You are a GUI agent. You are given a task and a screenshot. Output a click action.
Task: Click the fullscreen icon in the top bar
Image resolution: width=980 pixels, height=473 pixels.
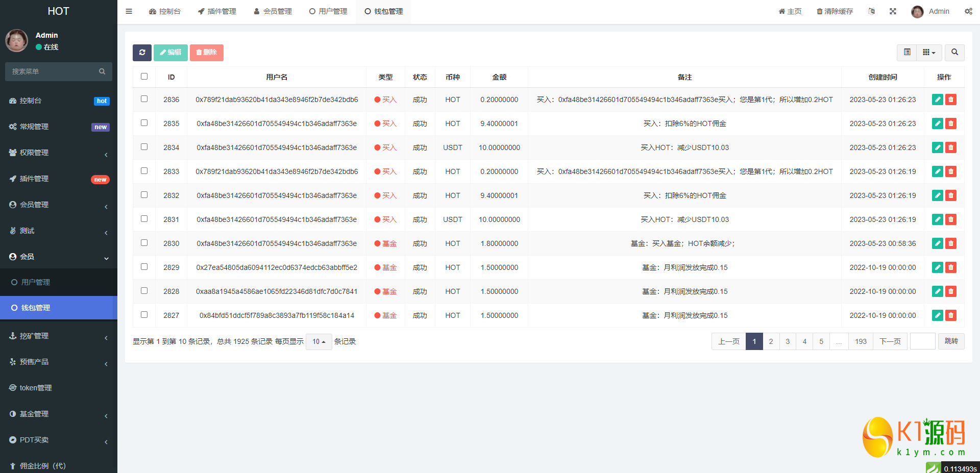pos(893,11)
